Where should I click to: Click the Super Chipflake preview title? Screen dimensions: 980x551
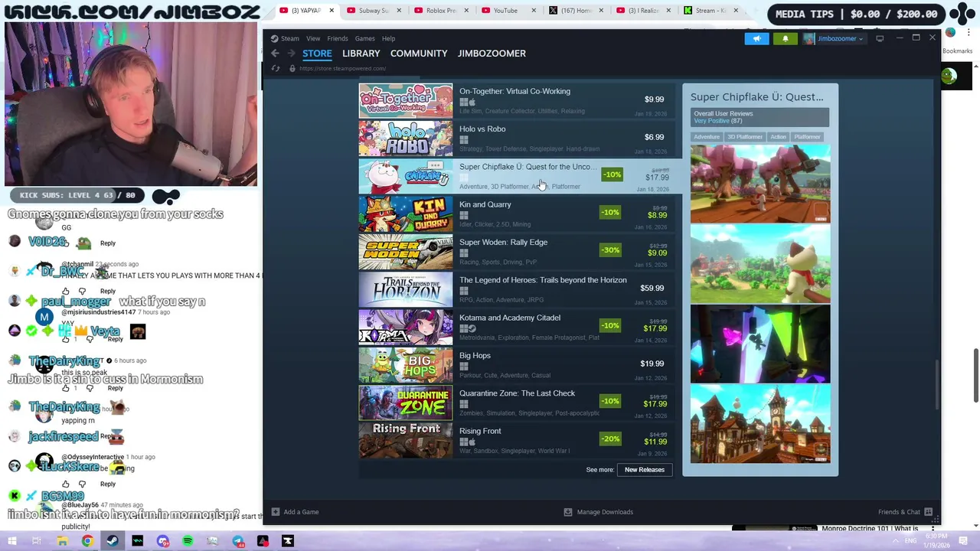tap(757, 97)
